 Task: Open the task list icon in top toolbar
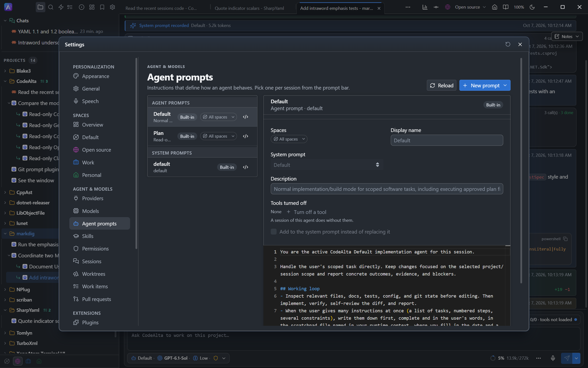click(70, 7)
